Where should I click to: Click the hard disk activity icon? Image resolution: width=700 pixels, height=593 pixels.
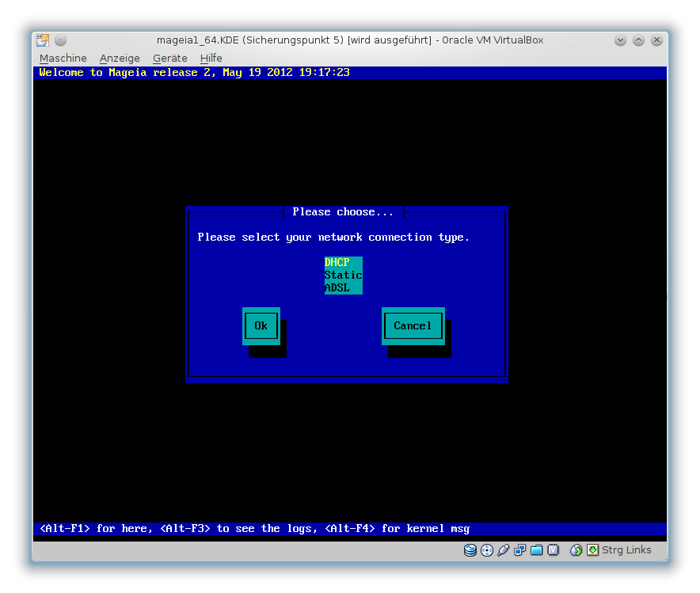[x=470, y=550]
